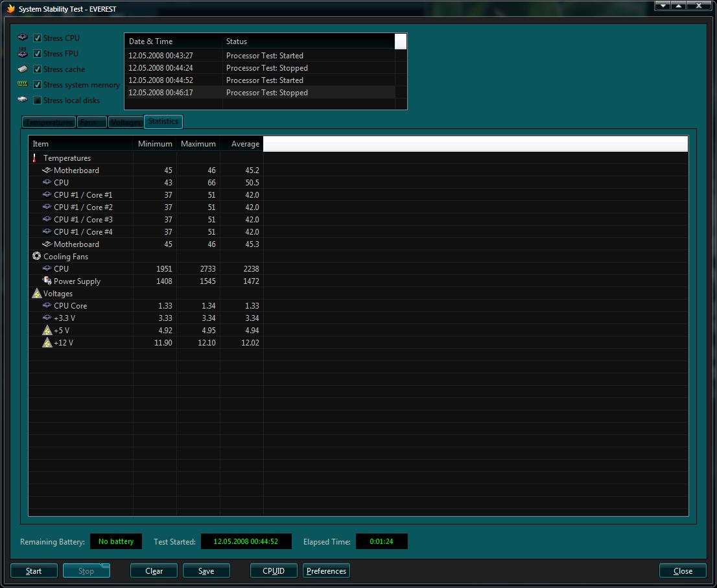Click the Power Supply fan icon

click(47, 281)
